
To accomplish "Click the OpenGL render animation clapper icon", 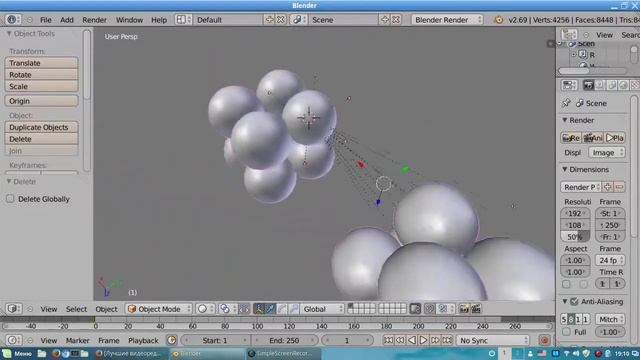I will [x=476, y=309].
